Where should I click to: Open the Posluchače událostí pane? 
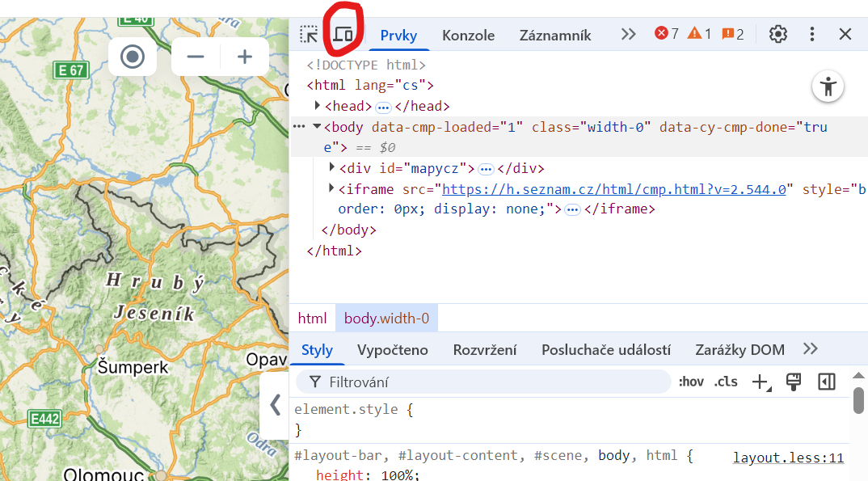606,350
